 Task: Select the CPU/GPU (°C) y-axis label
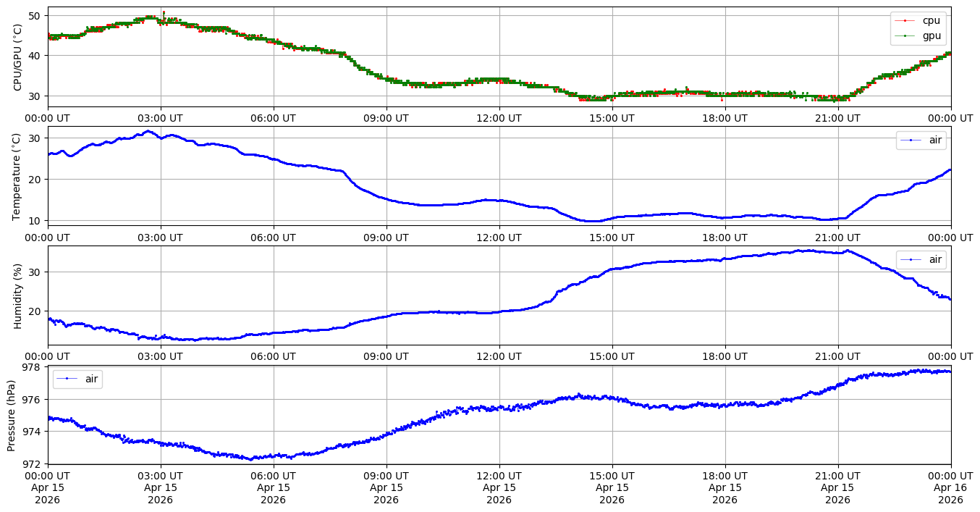click(x=18, y=57)
